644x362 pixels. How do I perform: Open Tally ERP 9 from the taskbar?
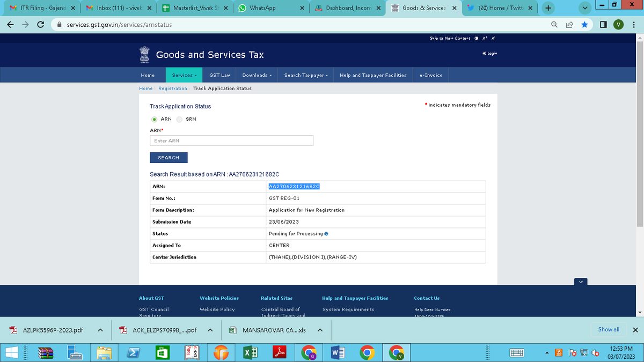coord(192,352)
